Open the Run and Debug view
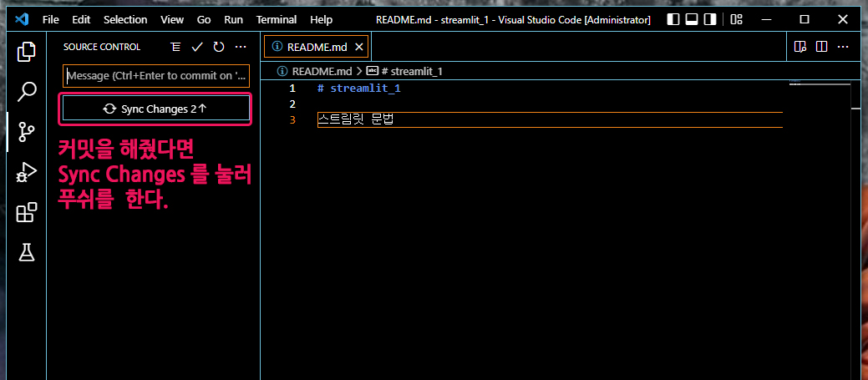 (x=26, y=173)
